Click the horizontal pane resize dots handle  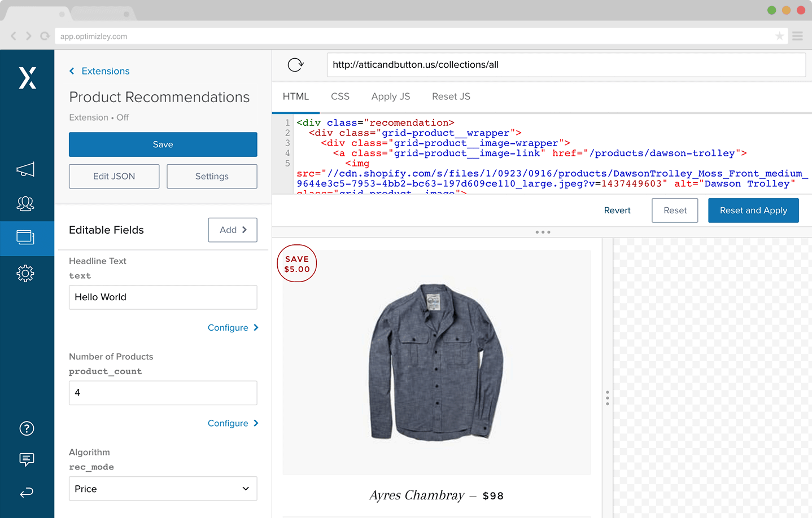(543, 232)
